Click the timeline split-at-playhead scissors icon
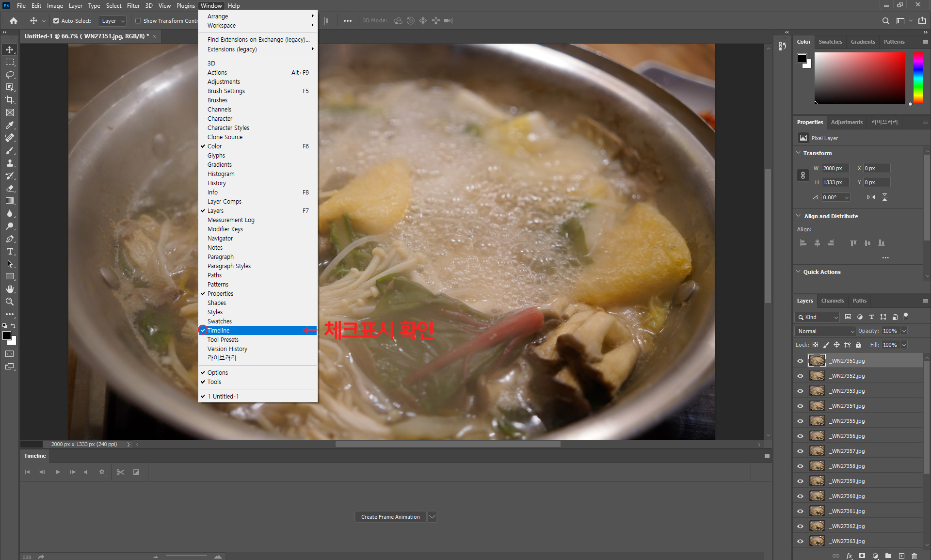The width and height of the screenshot is (931, 560). [x=120, y=472]
